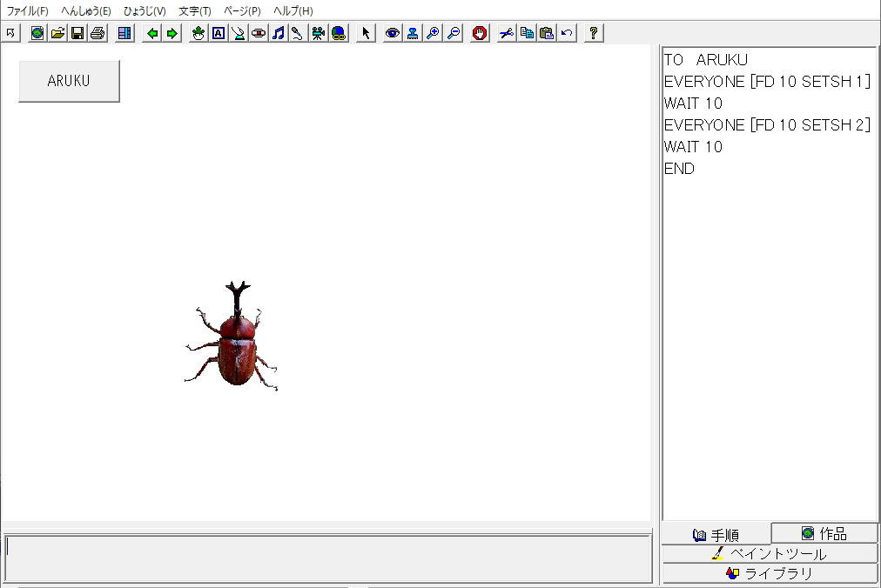Click the eye tool icon
The width and height of the screenshot is (881, 588).
[393, 33]
